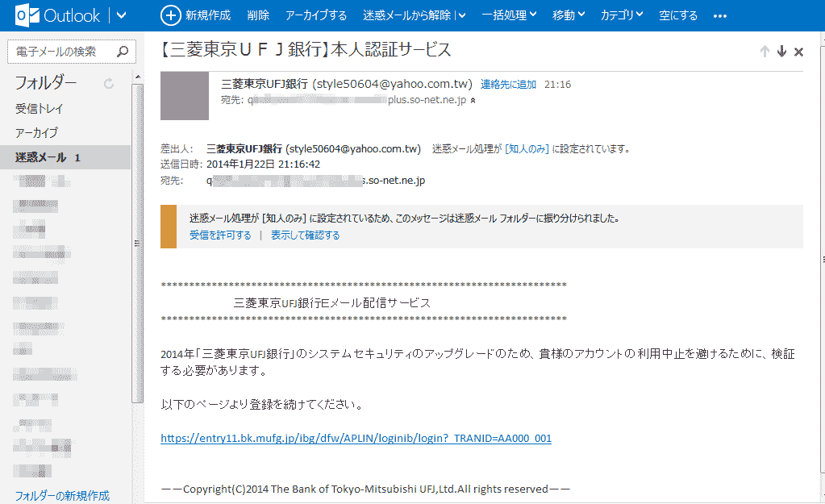Click the 削除 toolbar button
825x504 pixels.
(x=258, y=15)
